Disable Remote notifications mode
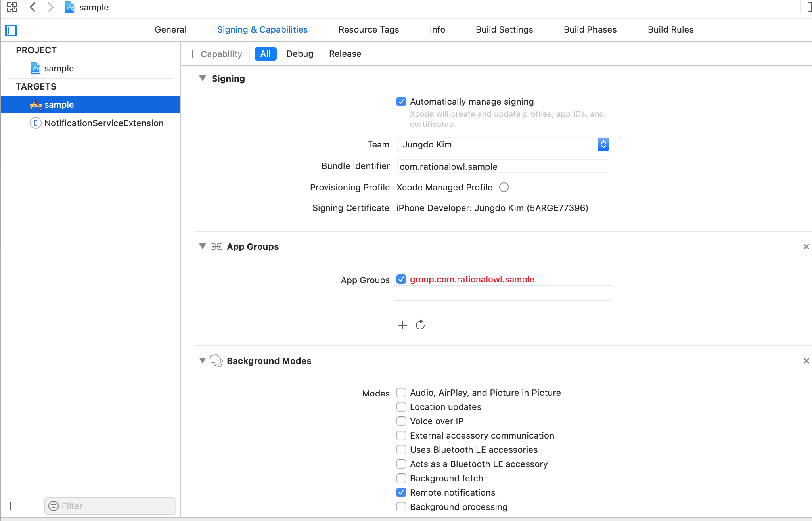The image size is (812, 521). pyautogui.click(x=401, y=492)
